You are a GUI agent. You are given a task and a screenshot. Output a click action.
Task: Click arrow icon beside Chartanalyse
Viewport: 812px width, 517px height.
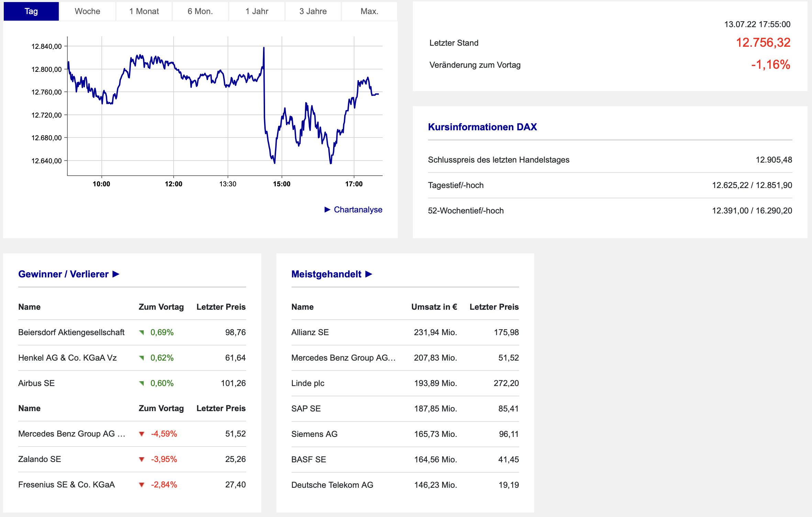coord(327,210)
